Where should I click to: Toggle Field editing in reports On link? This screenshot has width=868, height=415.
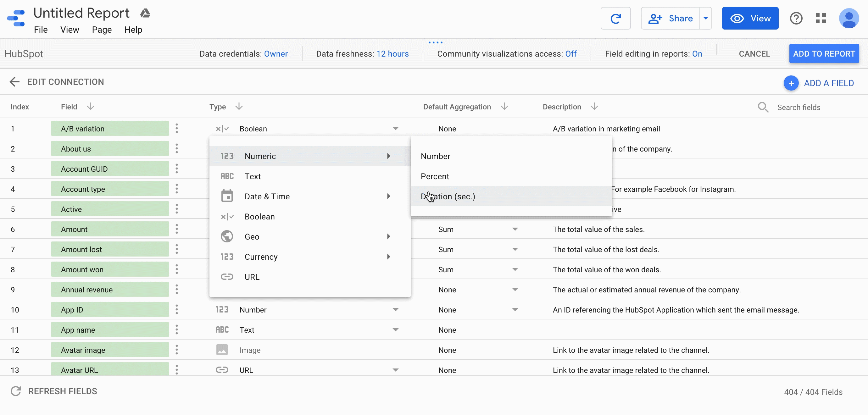tap(697, 54)
